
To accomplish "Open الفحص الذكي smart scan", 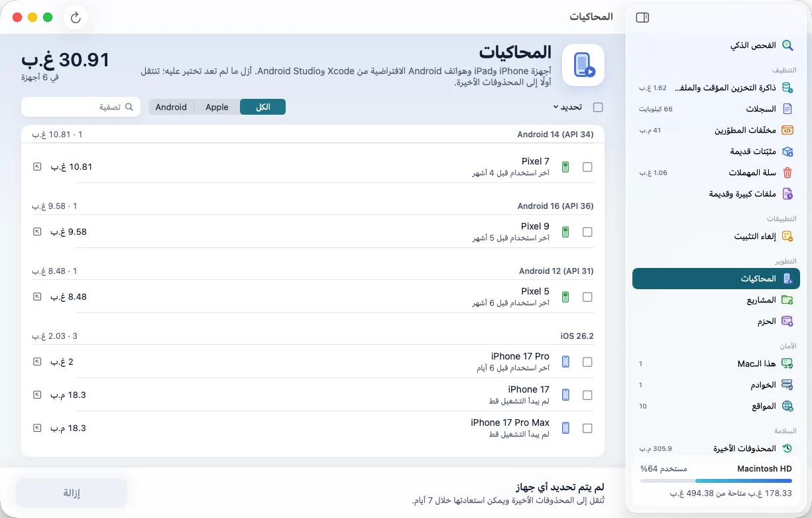I will pos(716,46).
